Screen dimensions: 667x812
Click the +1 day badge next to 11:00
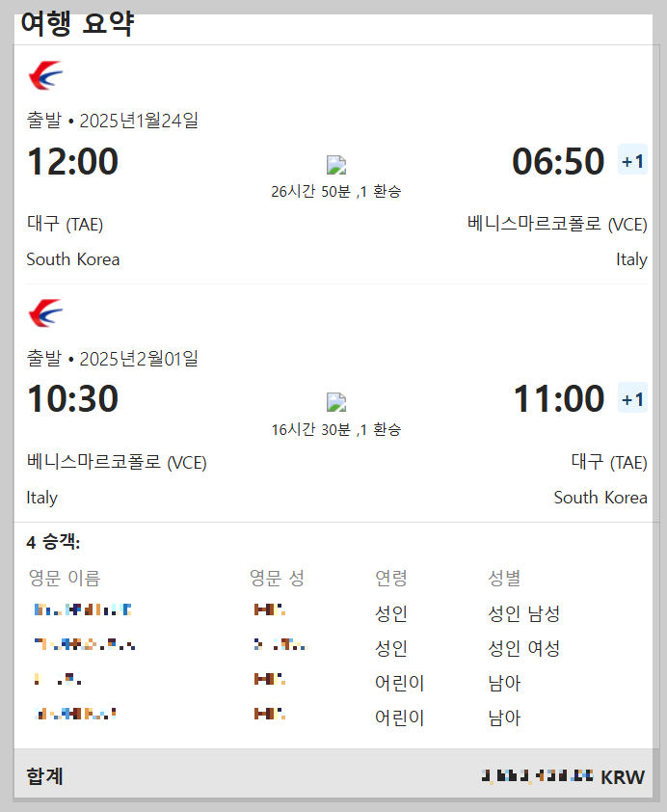coord(631,398)
